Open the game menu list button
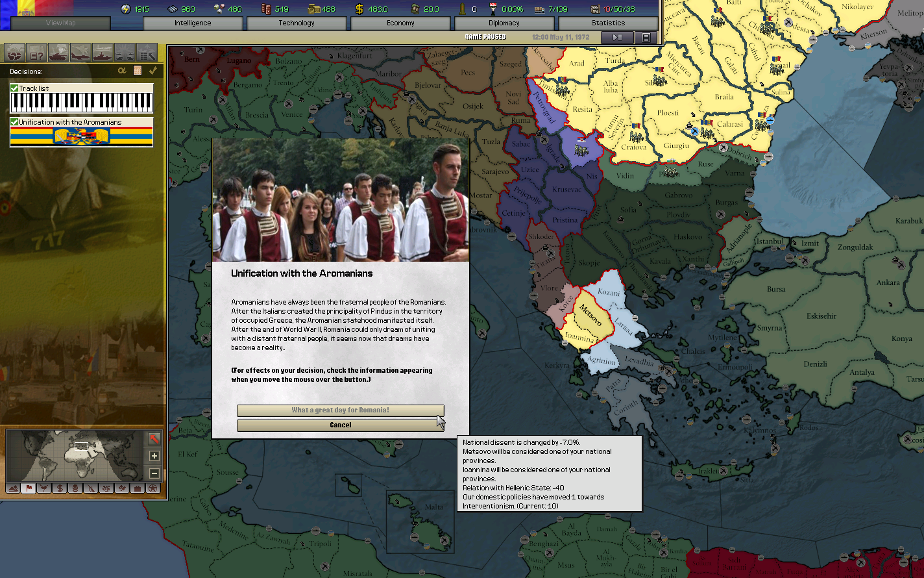This screenshot has width=924, height=578. 646,38
